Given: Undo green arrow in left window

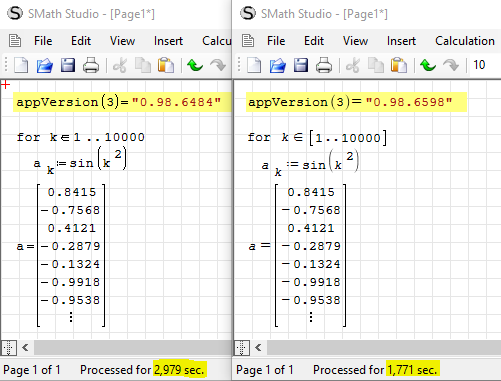Looking at the screenshot, I should coord(195,65).
